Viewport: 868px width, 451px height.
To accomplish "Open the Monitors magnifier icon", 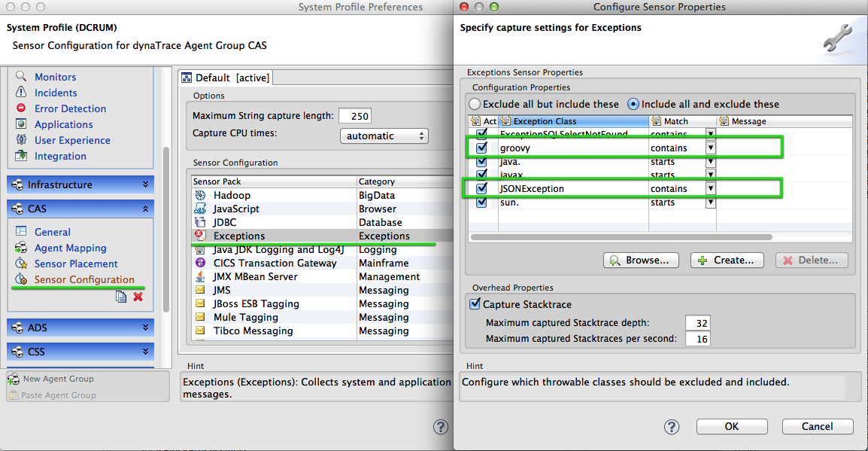I will (x=21, y=77).
